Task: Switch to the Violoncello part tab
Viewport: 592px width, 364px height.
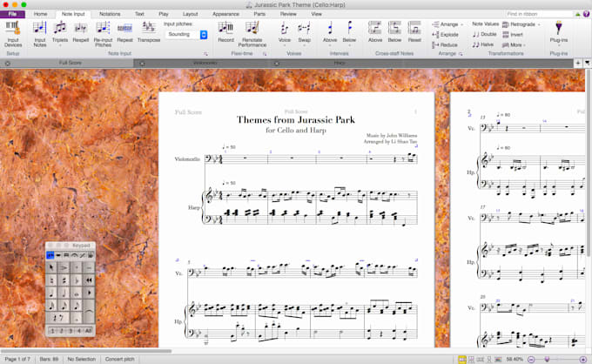Action: (204, 63)
